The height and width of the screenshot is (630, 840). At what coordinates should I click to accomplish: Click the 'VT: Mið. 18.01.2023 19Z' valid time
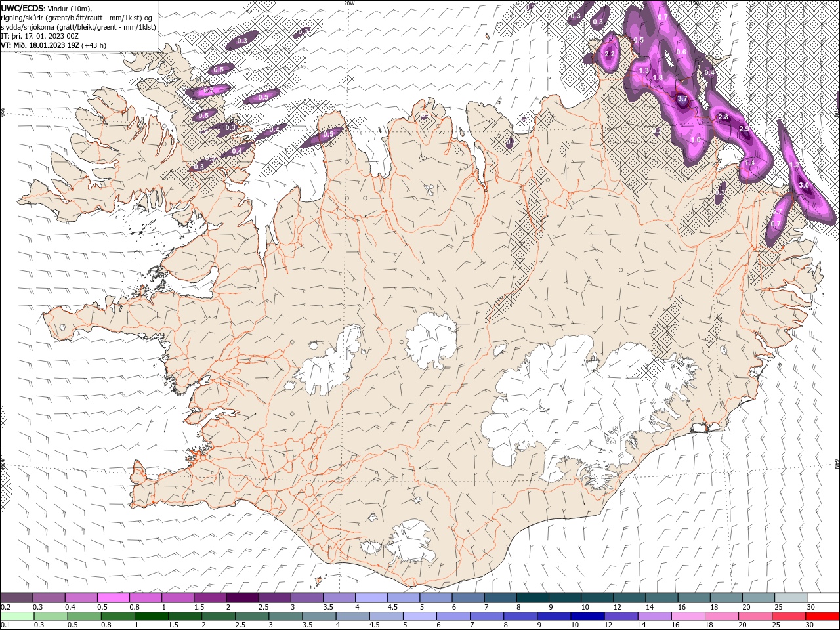click(x=40, y=45)
